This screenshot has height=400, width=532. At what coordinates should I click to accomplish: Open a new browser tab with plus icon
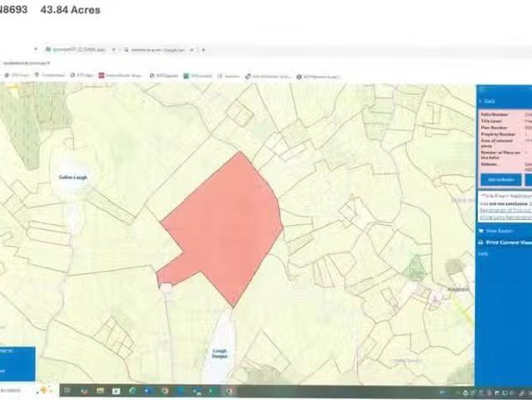[x=204, y=50]
